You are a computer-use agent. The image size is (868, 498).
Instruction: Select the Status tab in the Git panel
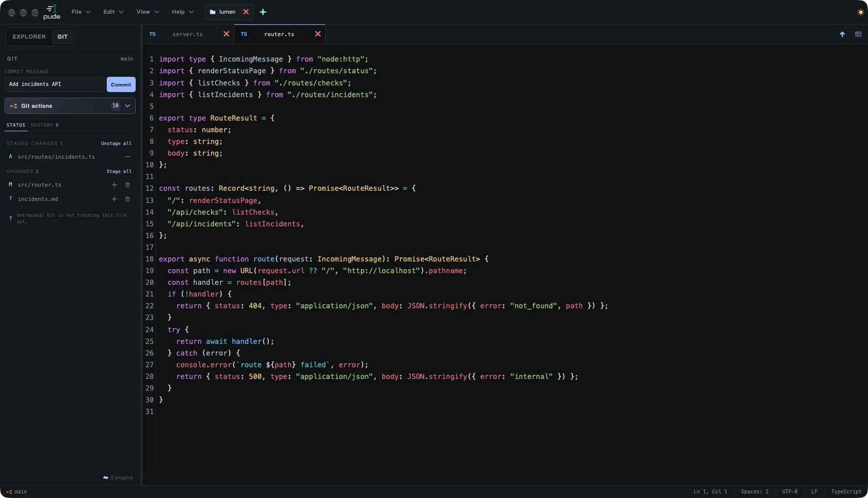(x=16, y=125)
